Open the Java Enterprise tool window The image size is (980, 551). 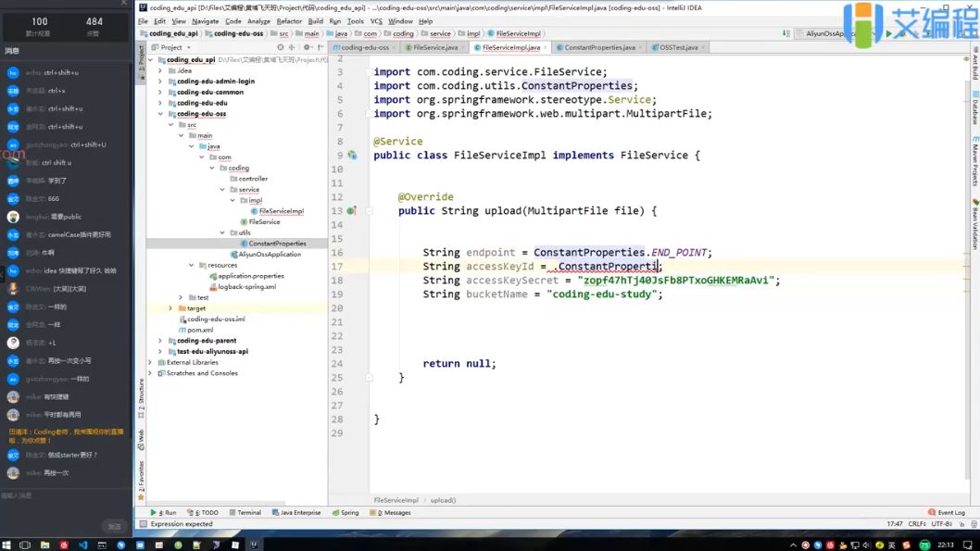[x=296, y=512]
